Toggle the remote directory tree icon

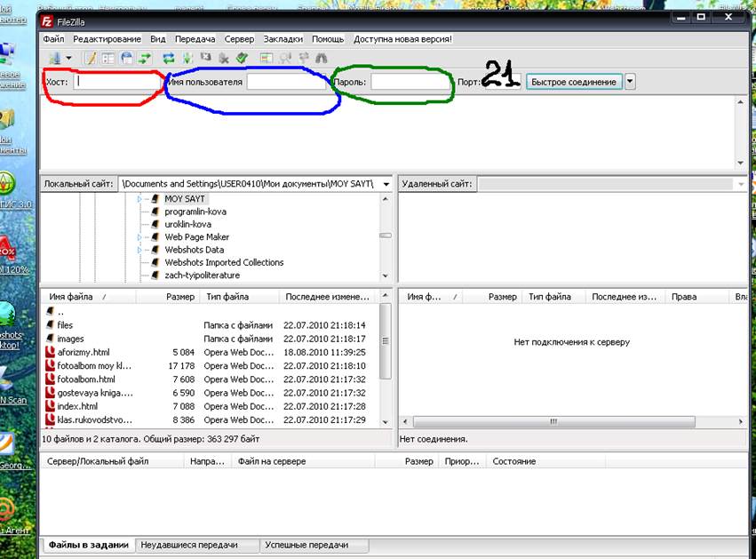tap(127, 59)
